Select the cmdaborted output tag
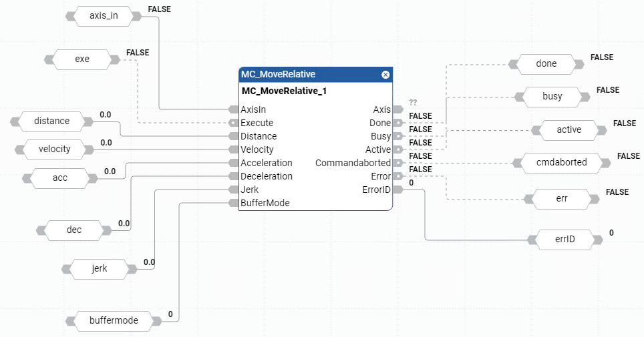This screenshot has width=644, height=337. click(561, 162)
